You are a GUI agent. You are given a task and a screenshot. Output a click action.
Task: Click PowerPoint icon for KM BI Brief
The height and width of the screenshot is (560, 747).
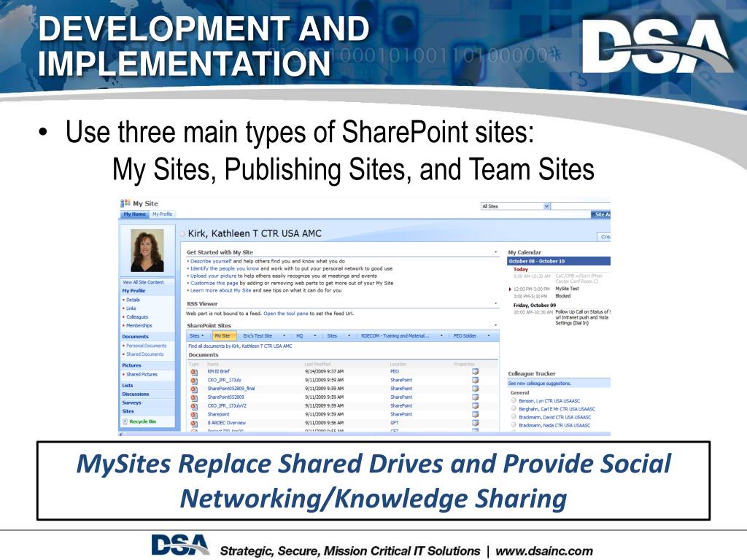[x=194, y=372]
